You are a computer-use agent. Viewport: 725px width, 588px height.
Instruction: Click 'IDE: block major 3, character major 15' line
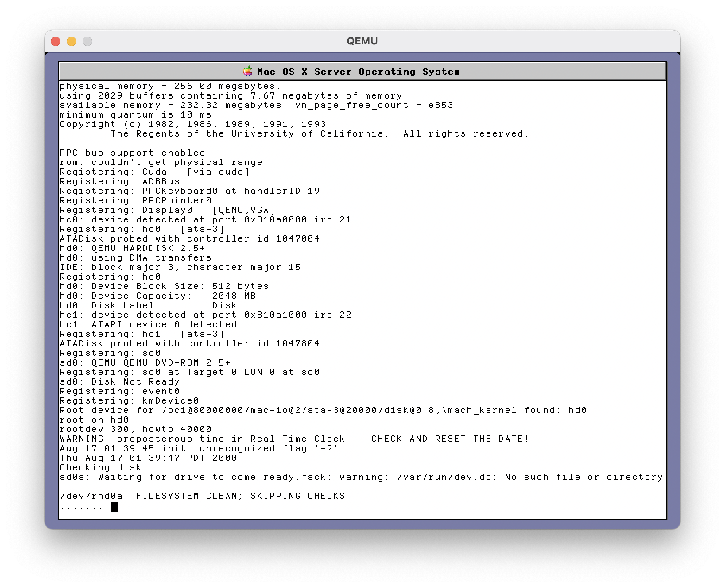coord(180,267)
